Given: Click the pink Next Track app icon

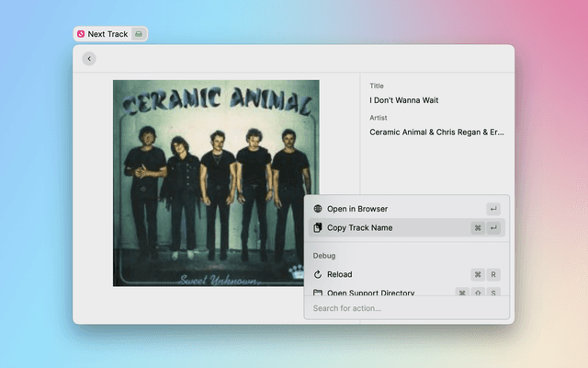Looking at the screenshot, I should 81,34.
